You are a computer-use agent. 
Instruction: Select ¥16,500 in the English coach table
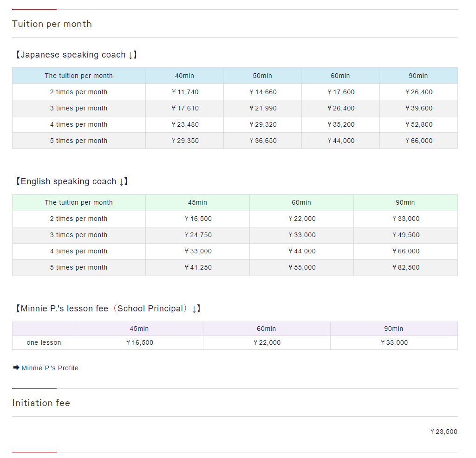pos(198,219)
